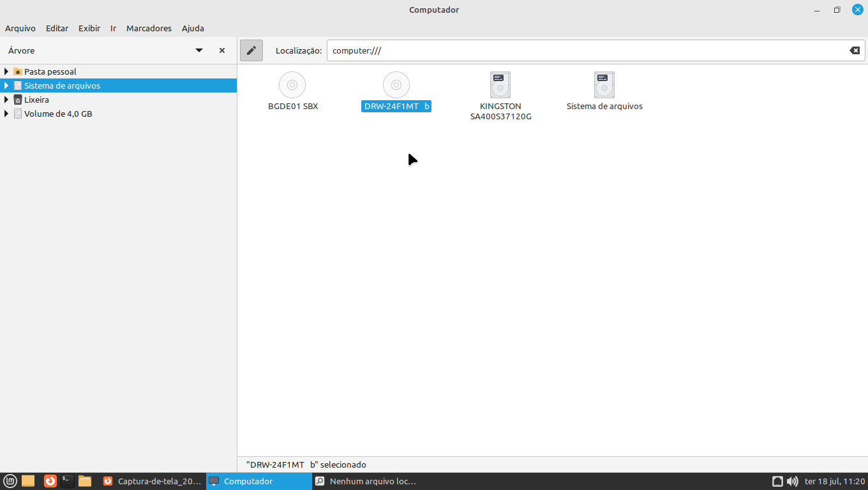Restore the Computador window size

[x=837, y=10]
